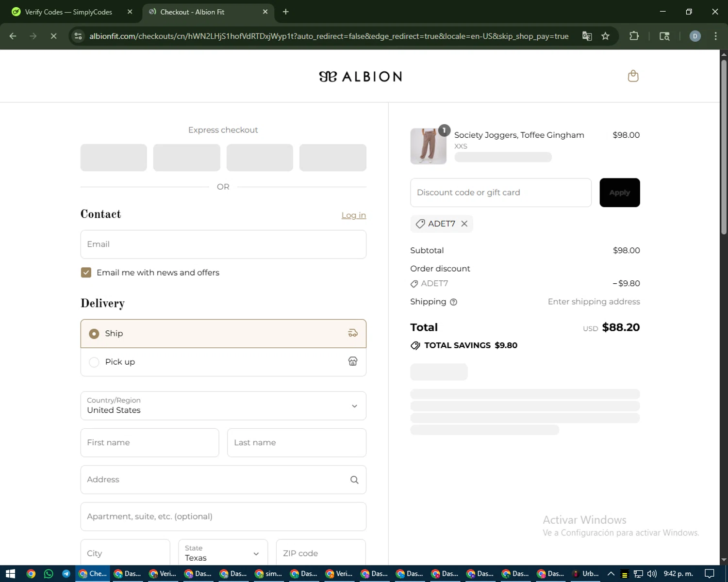Click the Log in link
Viewport: 728px width, 582px height.
click(x=354, y=215)
